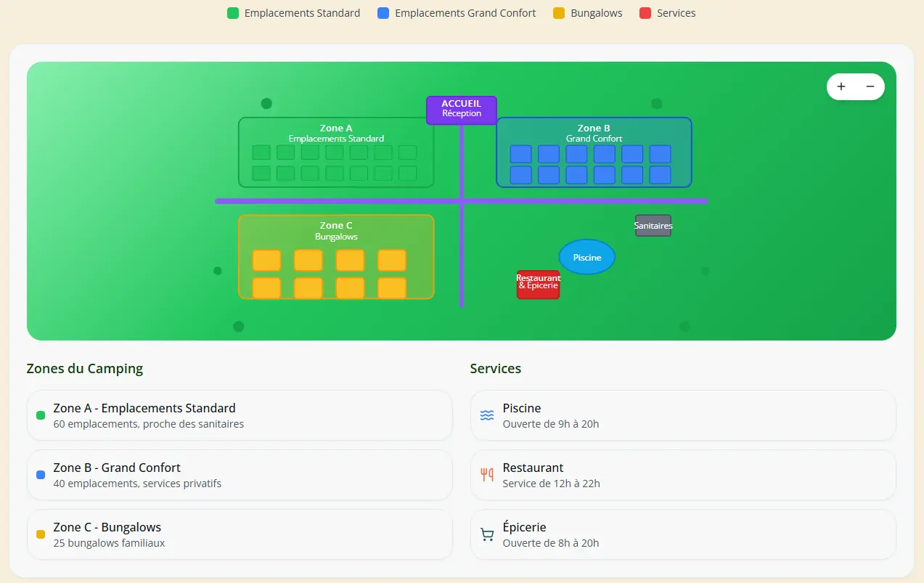Click the red Services legend swatch
This screenshot has width=924, height=583.
[645, 13]
